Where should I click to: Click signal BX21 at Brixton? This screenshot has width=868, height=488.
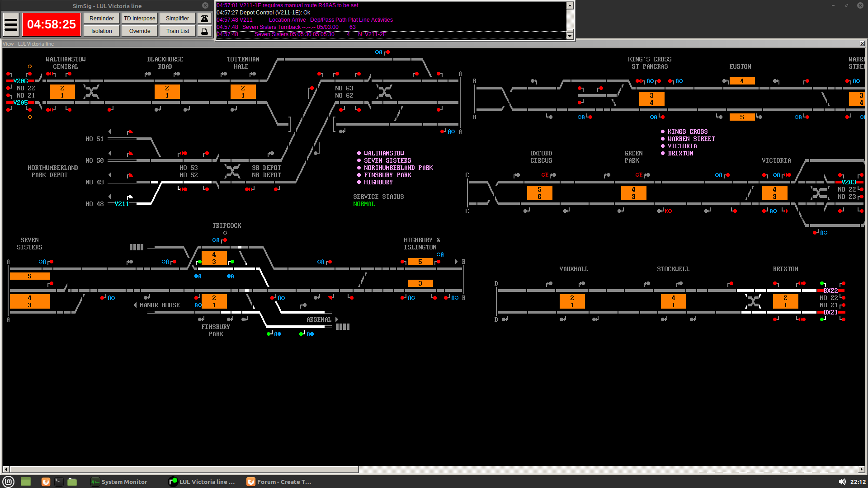[830, 312]
